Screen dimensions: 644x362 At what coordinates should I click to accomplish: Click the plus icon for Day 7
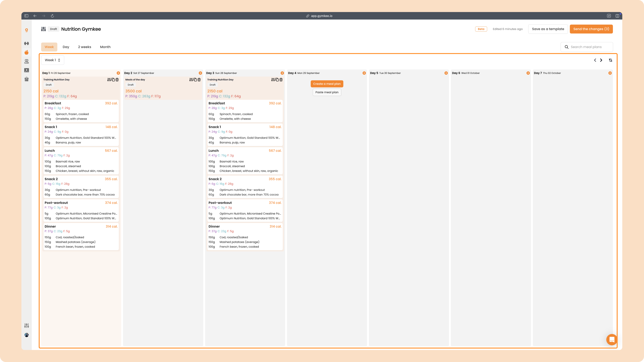click(x=610, y=73)
